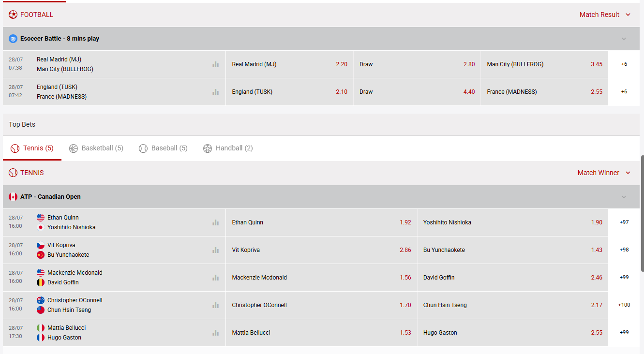Switch to the Handball (2) tab
Viewport: 644px width, 354px height.
click(228, 148)
